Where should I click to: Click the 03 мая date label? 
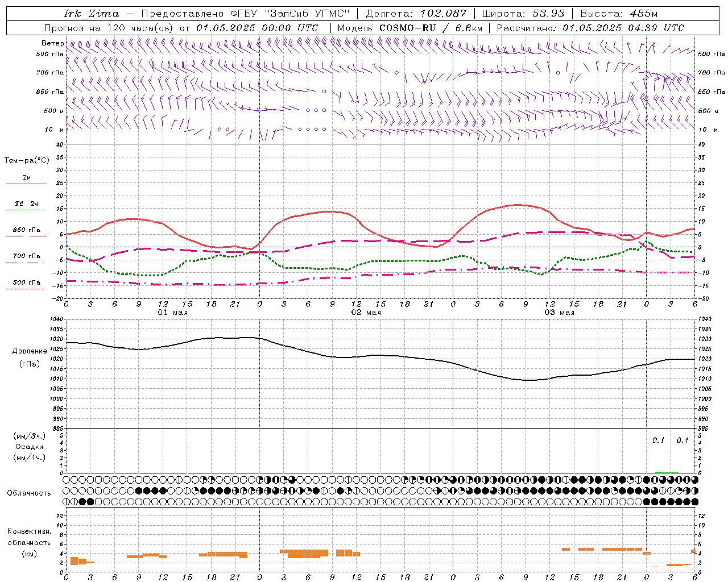(x=559, y=313)
